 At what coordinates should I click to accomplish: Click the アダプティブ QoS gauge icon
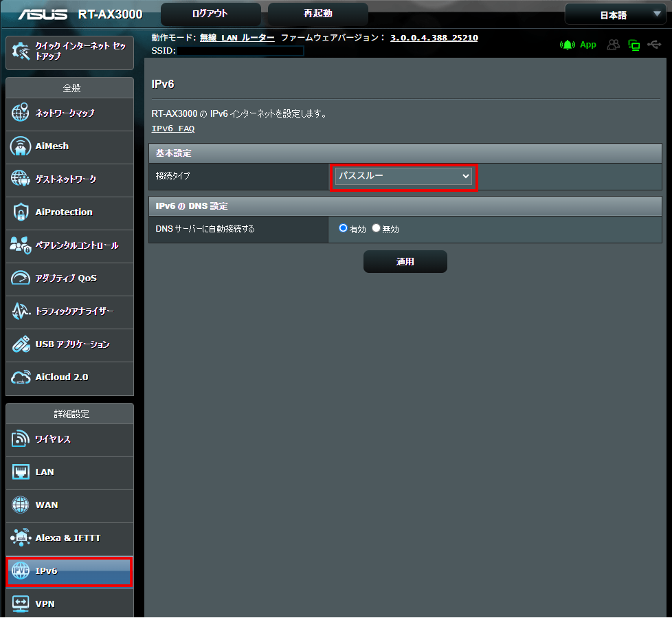click(20, 278)
